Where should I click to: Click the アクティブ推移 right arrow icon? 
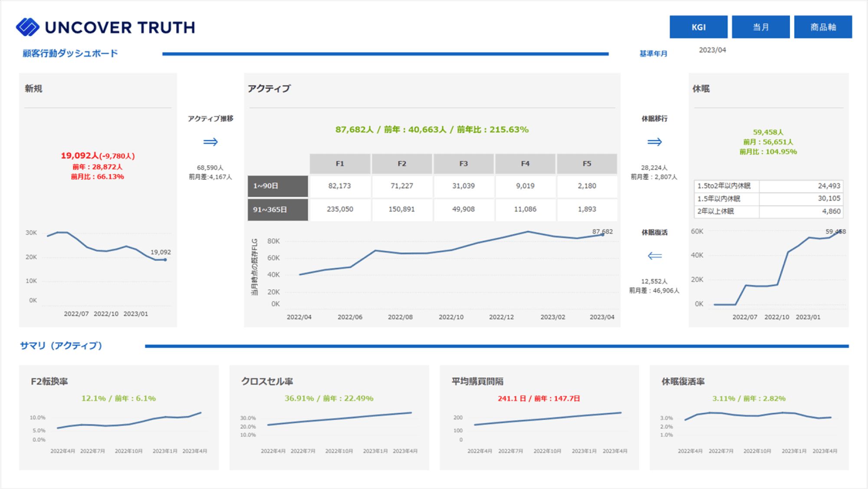point(210,142)
